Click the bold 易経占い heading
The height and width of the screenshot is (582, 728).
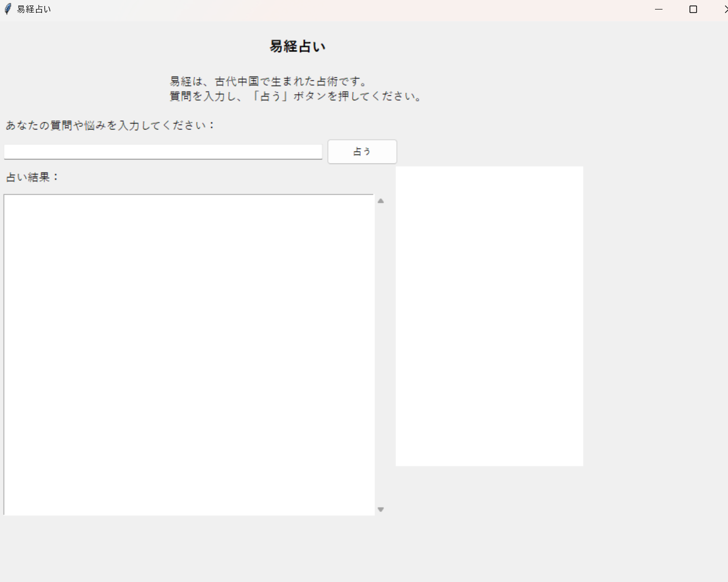tap(297, 46)
